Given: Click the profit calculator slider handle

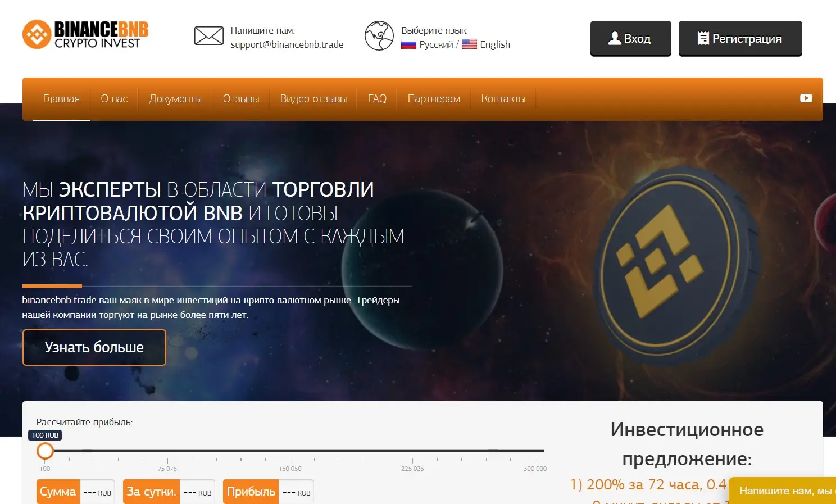Looking at the screenshot, I should tap(45, 451).
